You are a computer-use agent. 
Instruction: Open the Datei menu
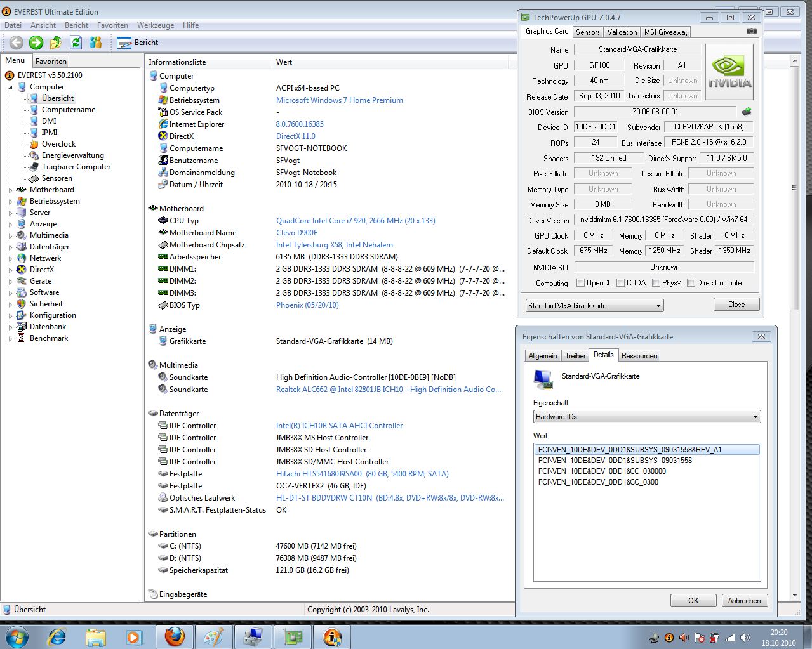(x=13, y=25)
